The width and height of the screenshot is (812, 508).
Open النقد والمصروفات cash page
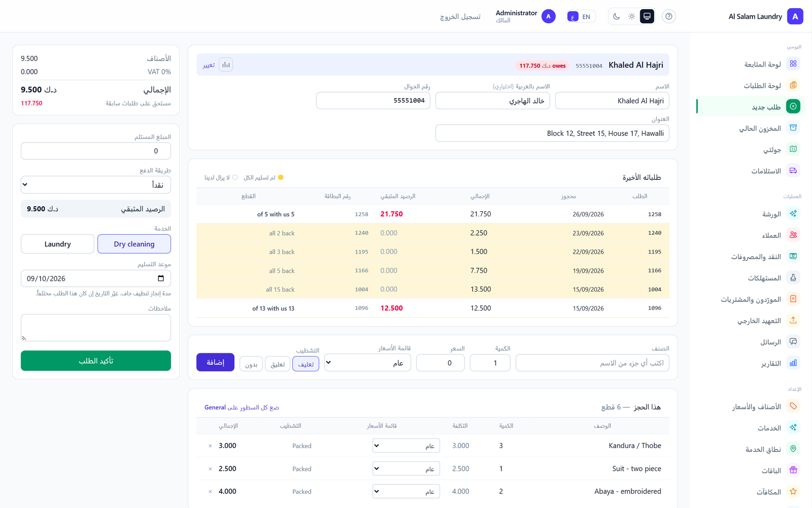[751, 257]
